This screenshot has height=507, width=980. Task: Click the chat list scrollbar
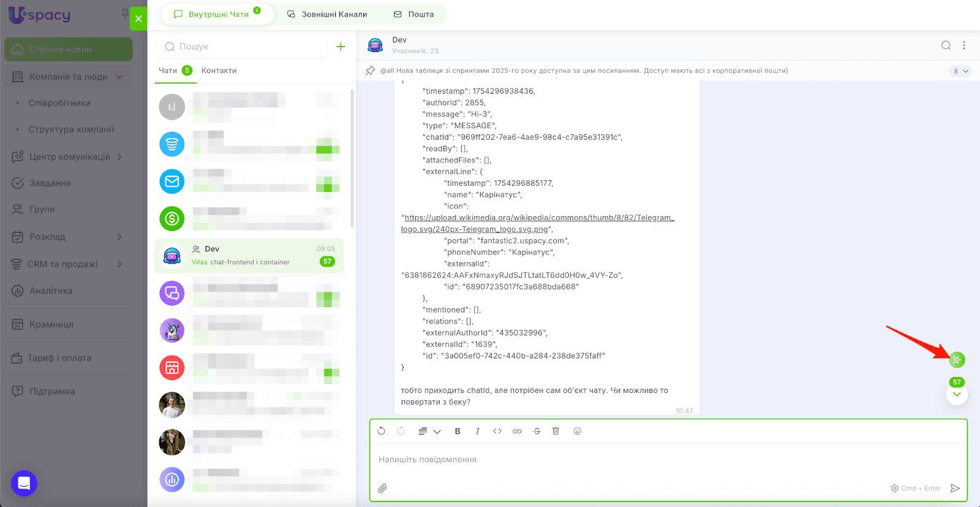352,158
